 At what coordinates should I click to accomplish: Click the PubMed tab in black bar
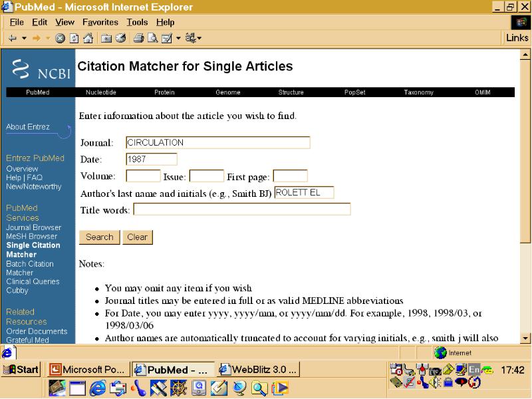tap(38, 92)
